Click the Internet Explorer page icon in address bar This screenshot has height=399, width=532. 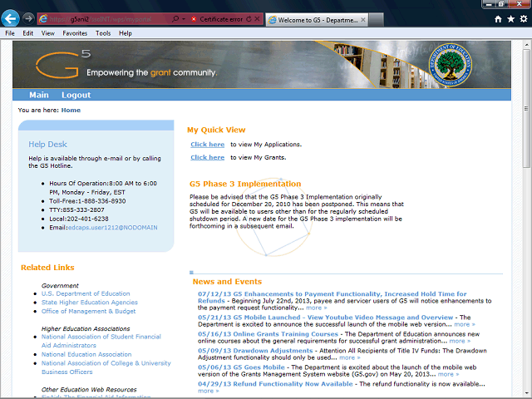coord(43,19)
